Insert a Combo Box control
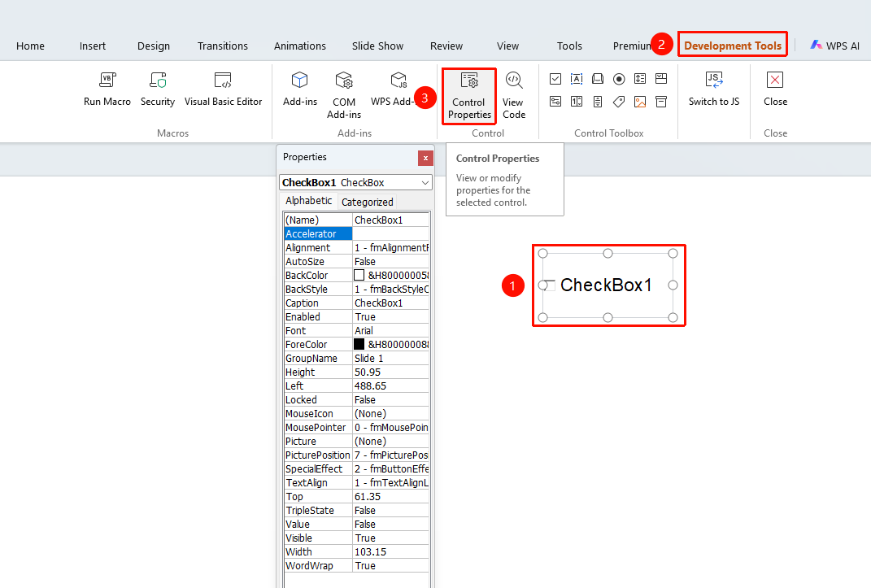871x588 pixels. tap(661, 79)
